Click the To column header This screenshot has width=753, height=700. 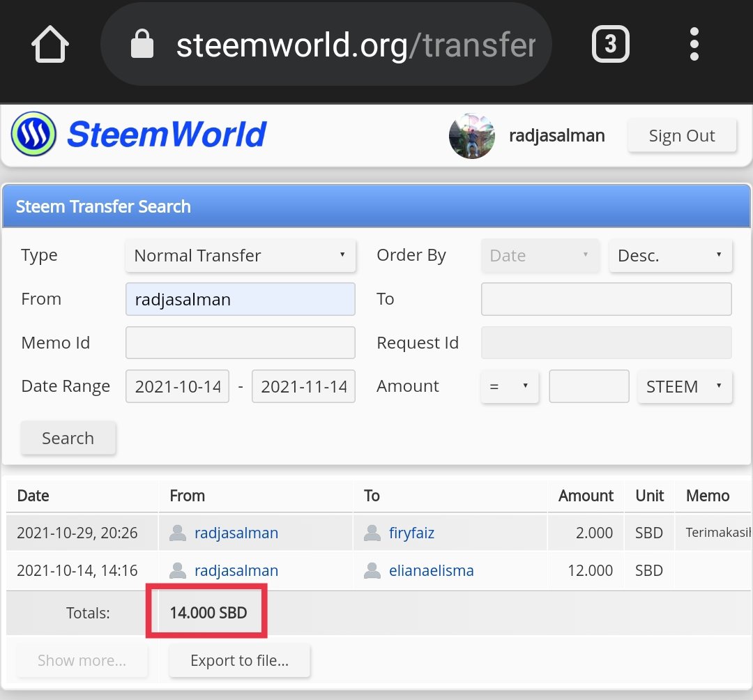click(372, 496)
